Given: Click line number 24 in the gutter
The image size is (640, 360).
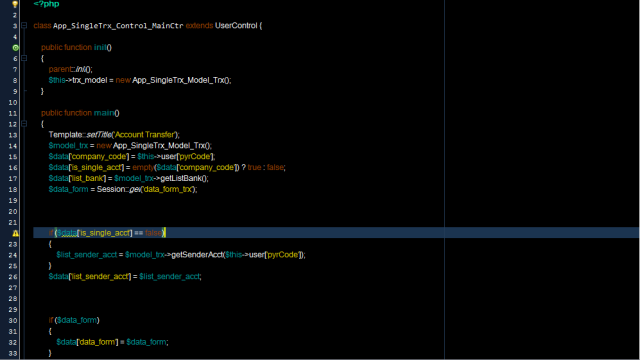Looking at the screenshot, I should pos(13,255).
